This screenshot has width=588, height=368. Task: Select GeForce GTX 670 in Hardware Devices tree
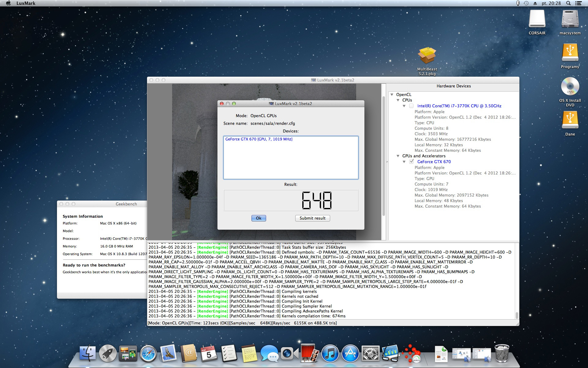pyautogui.click(x=434, y=162)
